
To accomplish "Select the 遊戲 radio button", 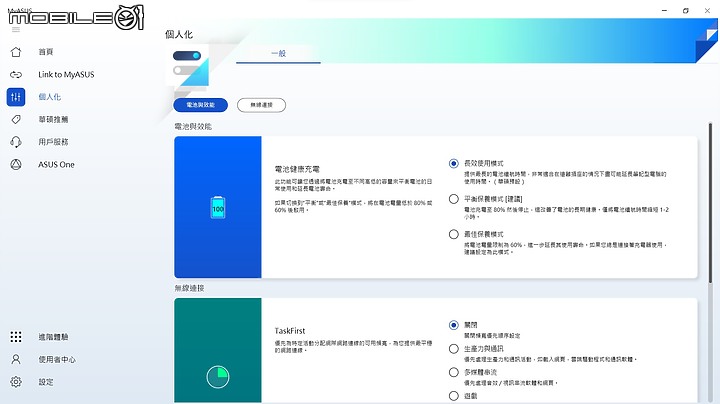I will (x=454, y=396).
